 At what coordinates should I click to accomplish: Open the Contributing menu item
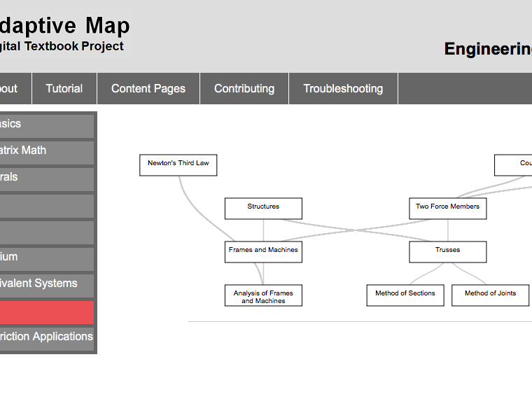(244, 89)
